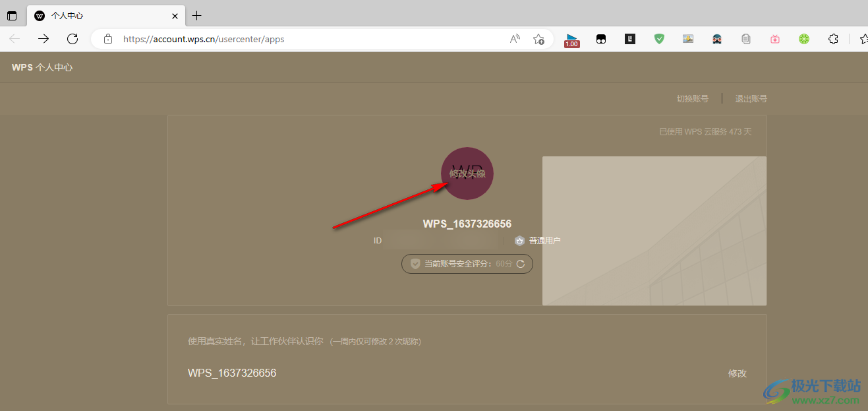Viewport: 868px width, 411px height.
Task: Refresh the account security score
Action: point(521,264)
